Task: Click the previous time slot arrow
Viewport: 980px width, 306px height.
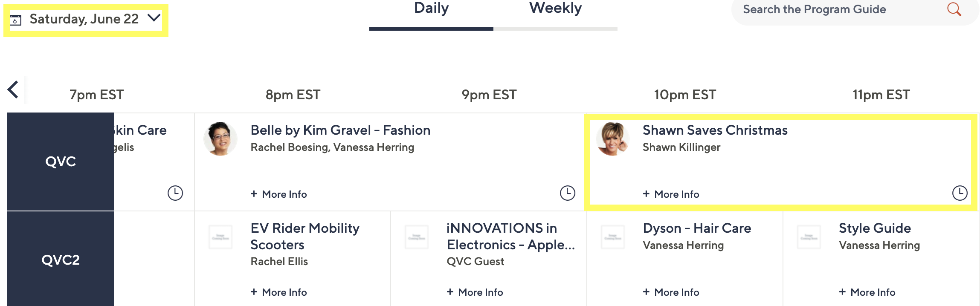Action: [x=13, y=90]
